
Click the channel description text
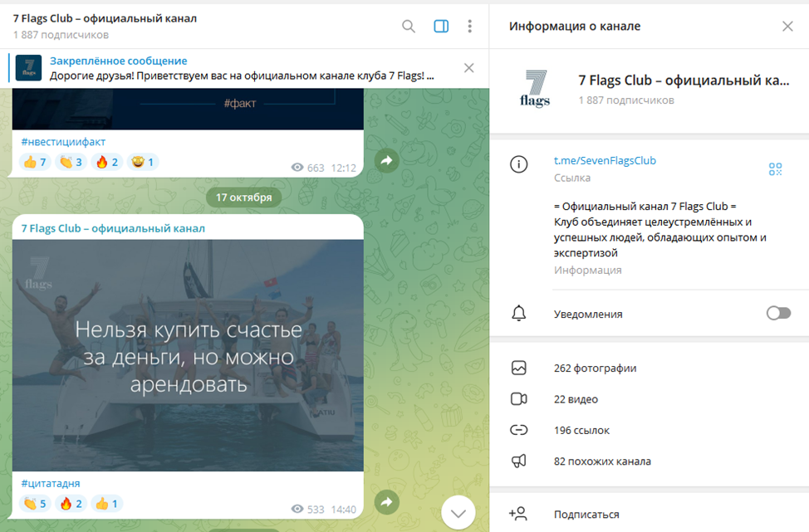click(659, 229)
